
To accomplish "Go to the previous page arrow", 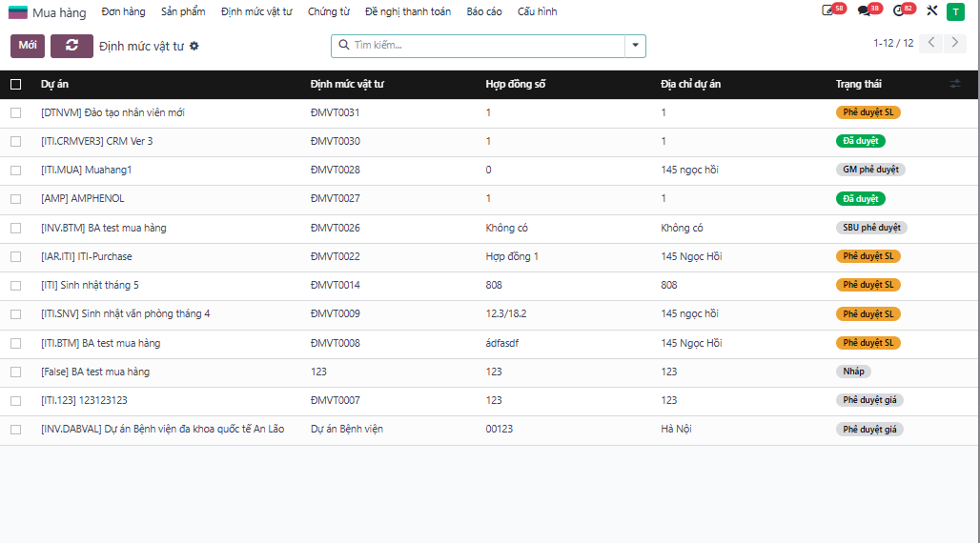I will pyautogui.click(x=931, y=43).
